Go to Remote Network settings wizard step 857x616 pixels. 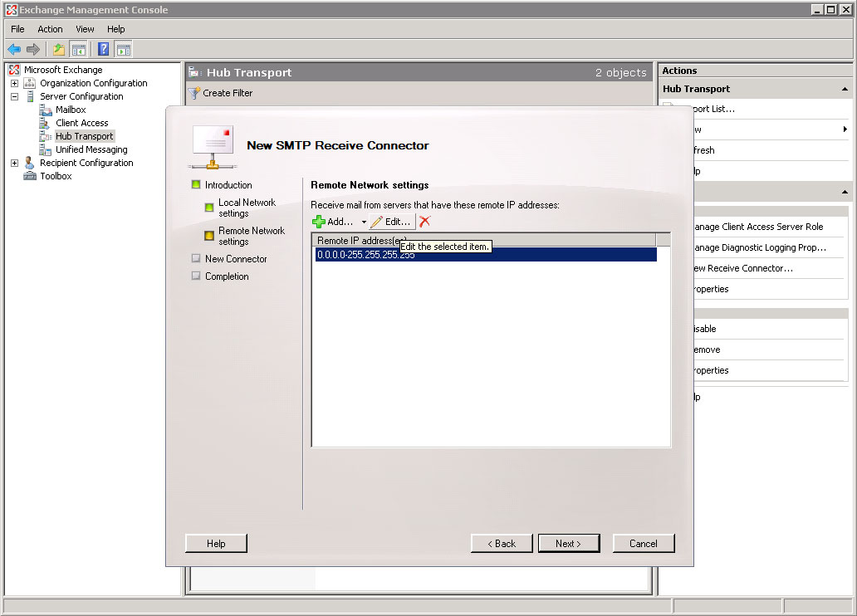click(252, 236)
